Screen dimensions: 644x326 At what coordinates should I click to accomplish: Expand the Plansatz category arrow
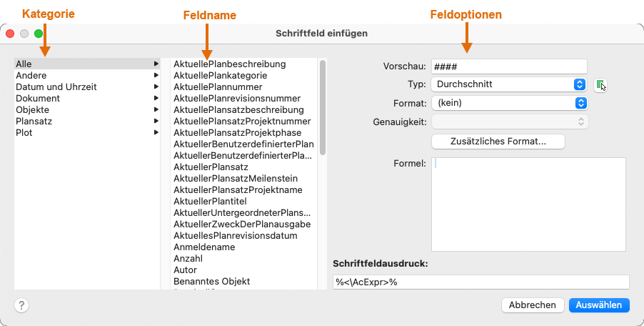pos(156,122)
